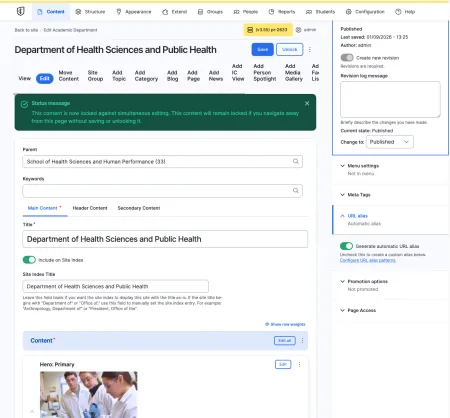This screenshot has height=418, width=450.
Task: Click the Add News tab
Action: click(216, 76)
